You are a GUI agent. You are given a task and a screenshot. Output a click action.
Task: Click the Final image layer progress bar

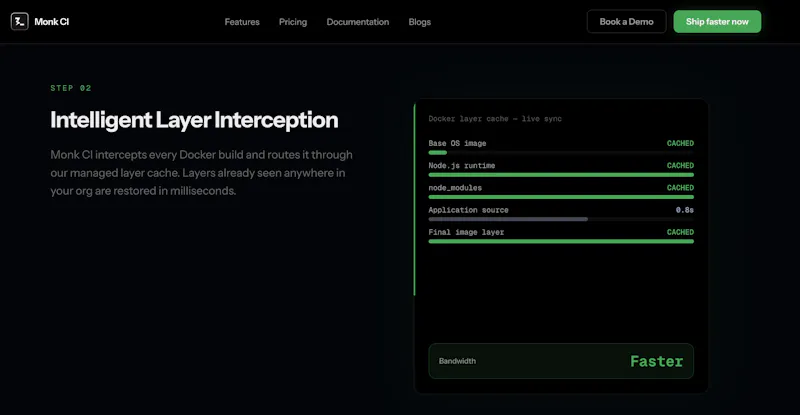click(561, 241)
